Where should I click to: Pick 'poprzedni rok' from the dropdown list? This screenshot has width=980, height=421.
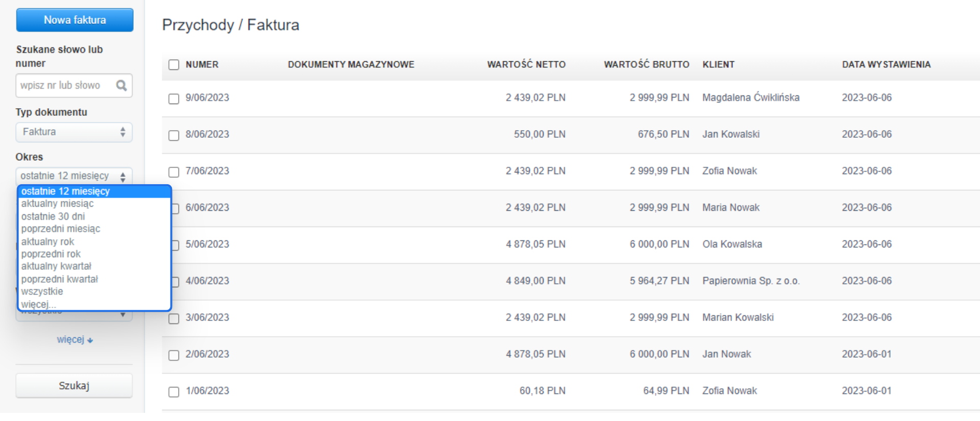click(x=51, y=254)
